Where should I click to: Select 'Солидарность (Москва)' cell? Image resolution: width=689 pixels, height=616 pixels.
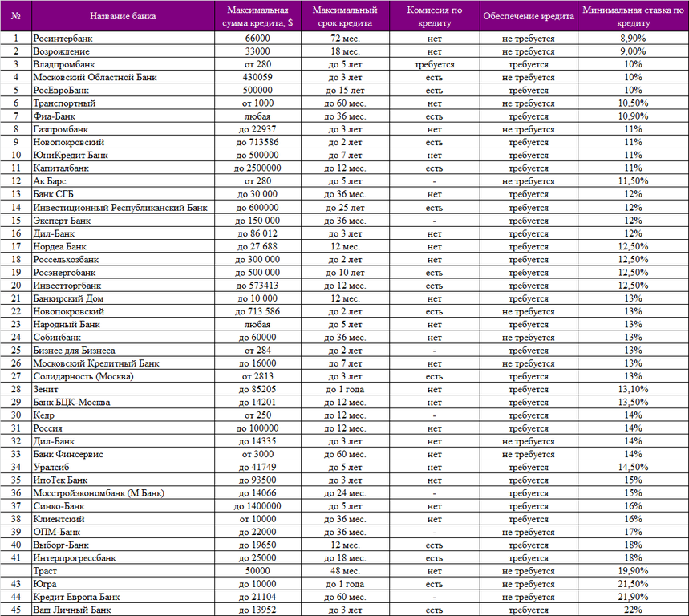pos(123,376)
